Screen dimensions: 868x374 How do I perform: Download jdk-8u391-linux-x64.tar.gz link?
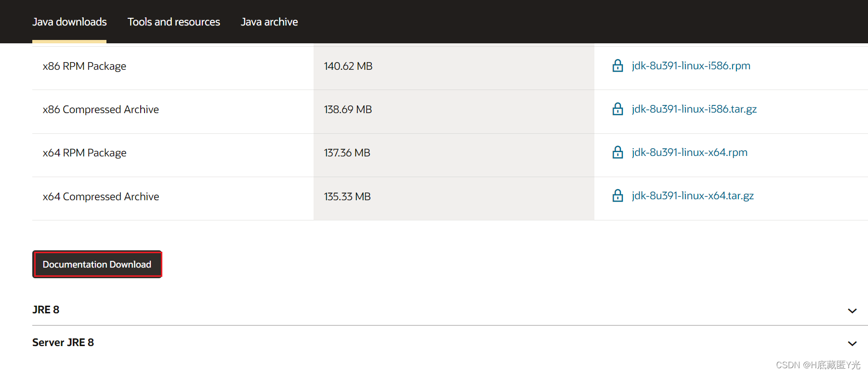point(693,195)
